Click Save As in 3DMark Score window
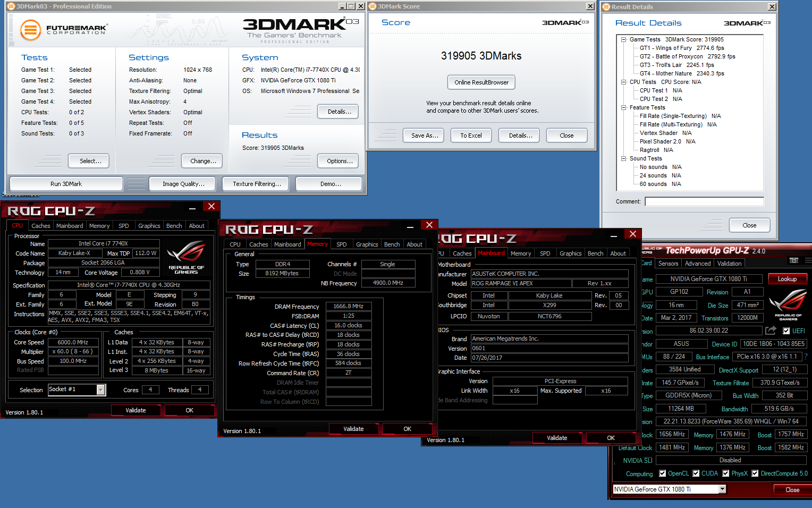The width and height of the screenshot is (812, 508). coord(425,136)
